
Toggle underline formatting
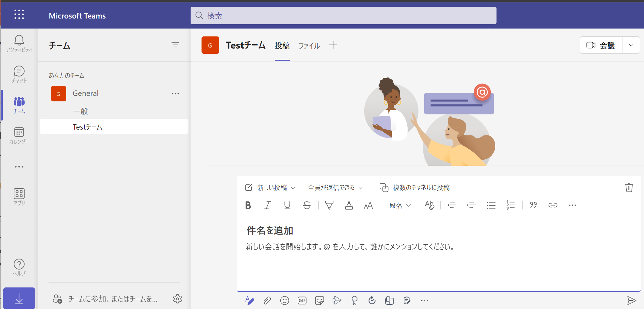(x=287, y=205)
